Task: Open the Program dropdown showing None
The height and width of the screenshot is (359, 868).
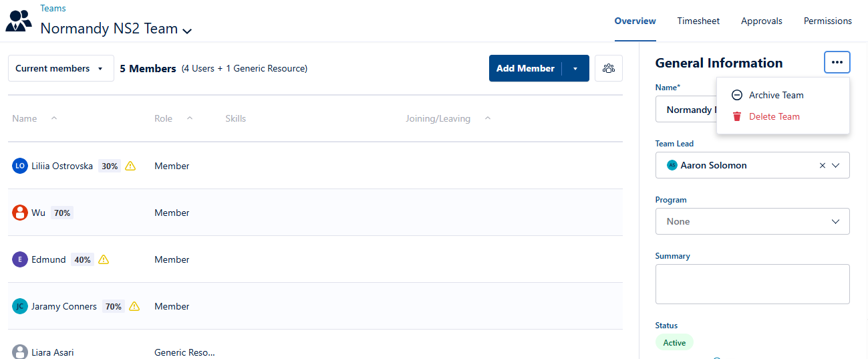Action: pos(752,221)
